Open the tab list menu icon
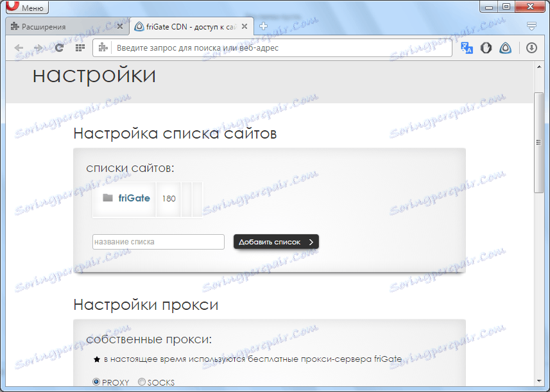 (531, 26)
